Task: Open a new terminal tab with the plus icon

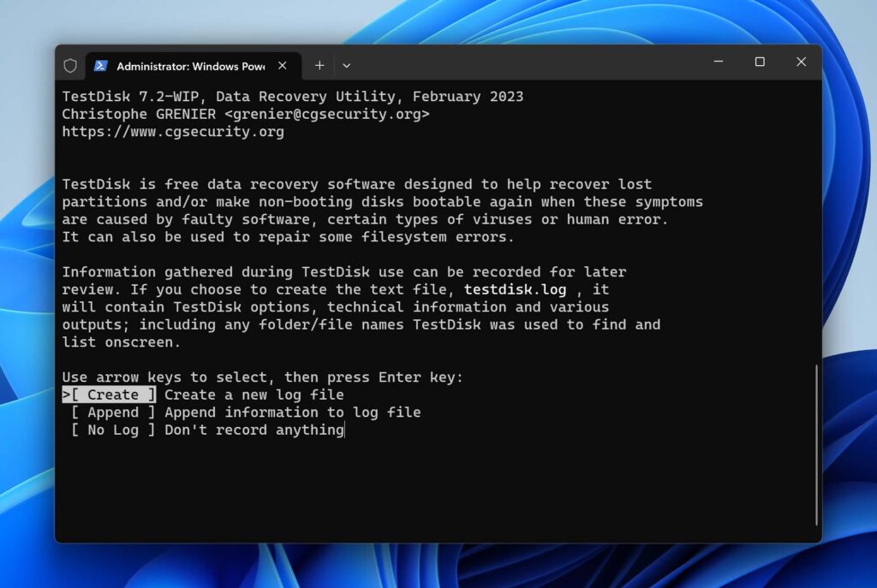Action: [319, 65]
